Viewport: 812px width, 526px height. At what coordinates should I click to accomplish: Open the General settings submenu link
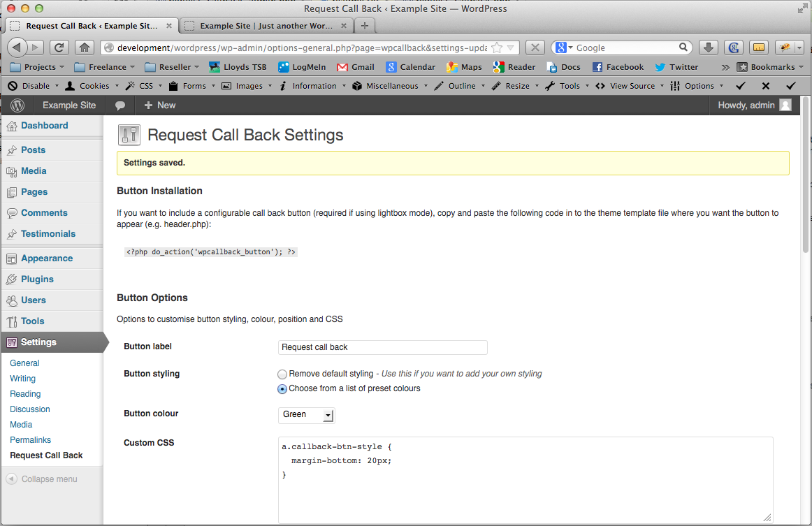24,363
